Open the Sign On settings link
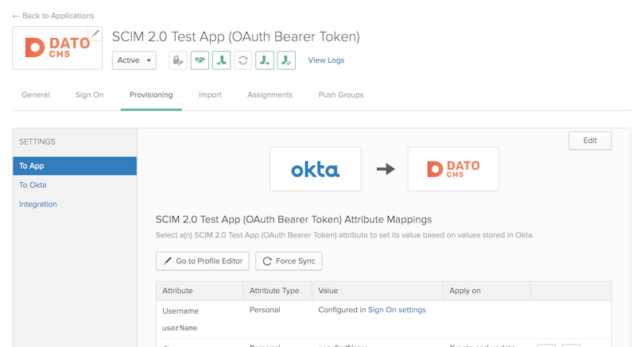Viewport: 644px width, 347px height. 397,310
